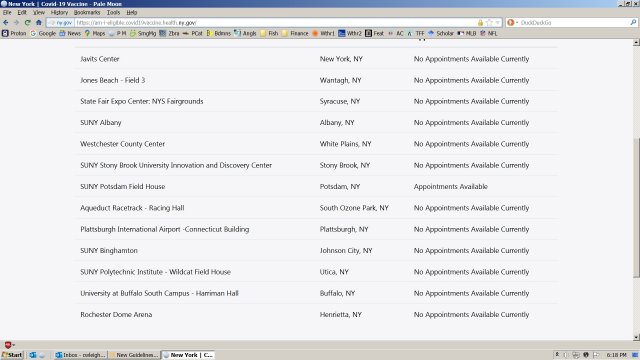Viewport: 640px width, 360px height.
Task: Open the History menu
Action: coord(59,13)
